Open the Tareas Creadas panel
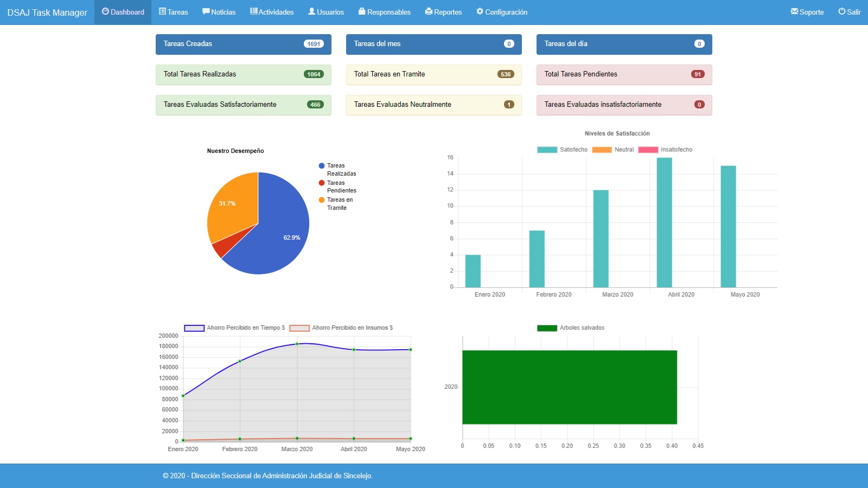This screenshot has width=868, height=488. (243, 44)
